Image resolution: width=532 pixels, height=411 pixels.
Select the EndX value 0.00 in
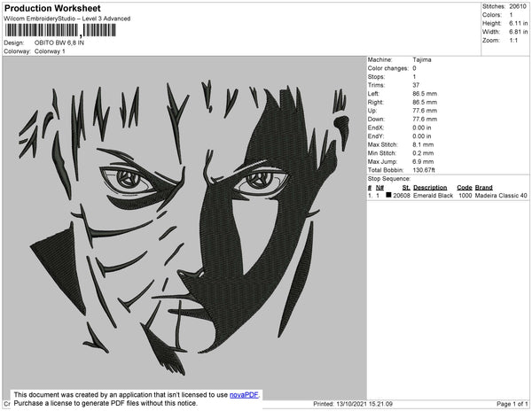(422, 128)
